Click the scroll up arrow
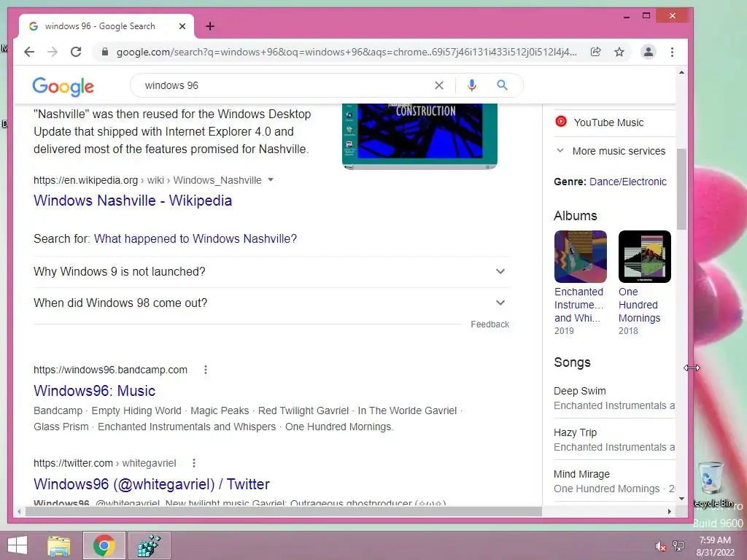The width and height of the screenshot is (747, 560). click(682, 73)
